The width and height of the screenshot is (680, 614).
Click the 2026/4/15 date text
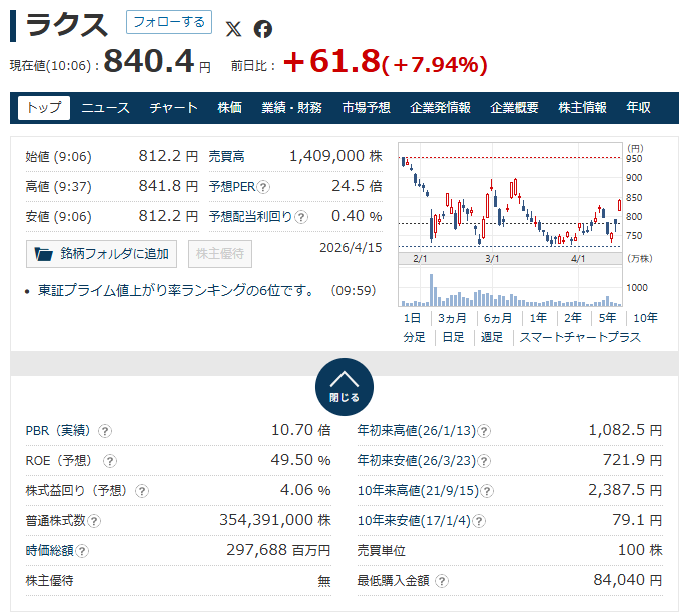[351, 248]
